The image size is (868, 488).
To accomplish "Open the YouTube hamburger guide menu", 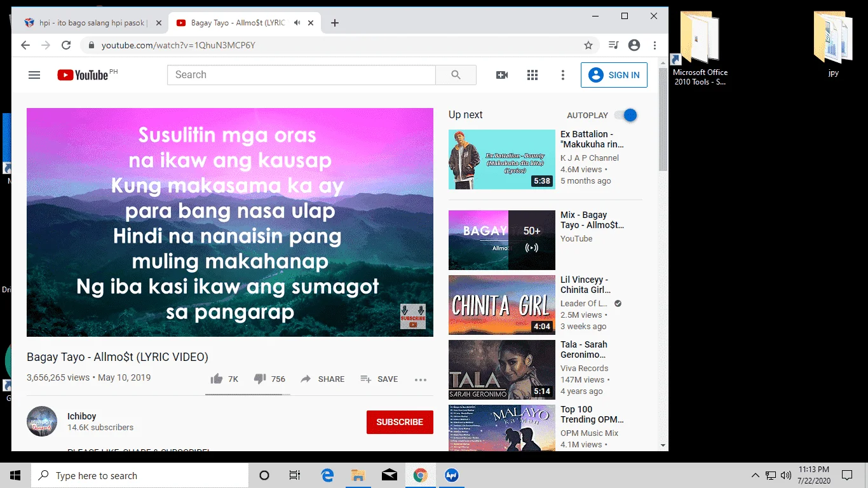I will [x=34, y=75].
